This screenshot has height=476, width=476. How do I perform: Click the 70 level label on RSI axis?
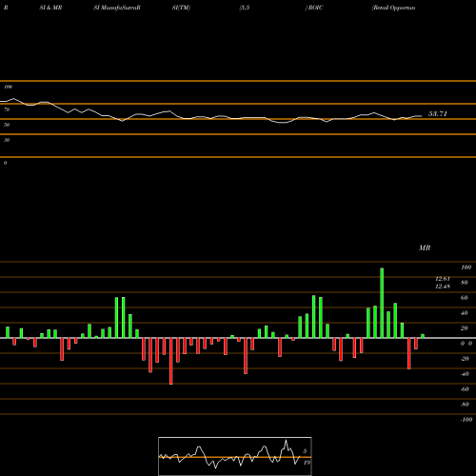click(x=7, y=109)
